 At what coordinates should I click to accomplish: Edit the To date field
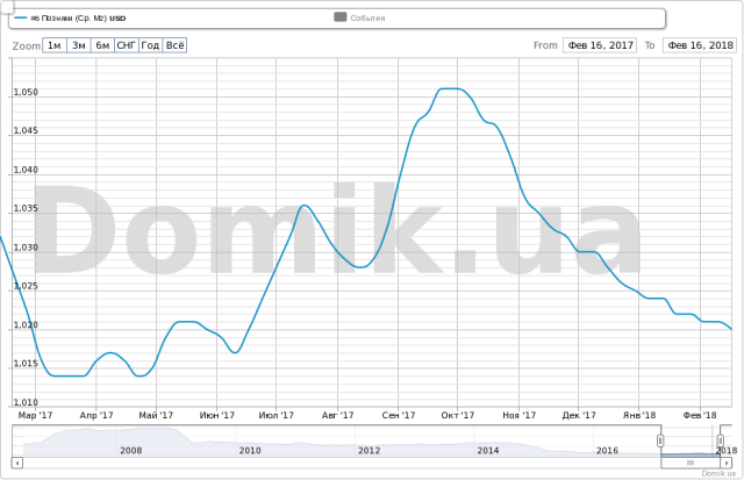(x=700, y=46)
